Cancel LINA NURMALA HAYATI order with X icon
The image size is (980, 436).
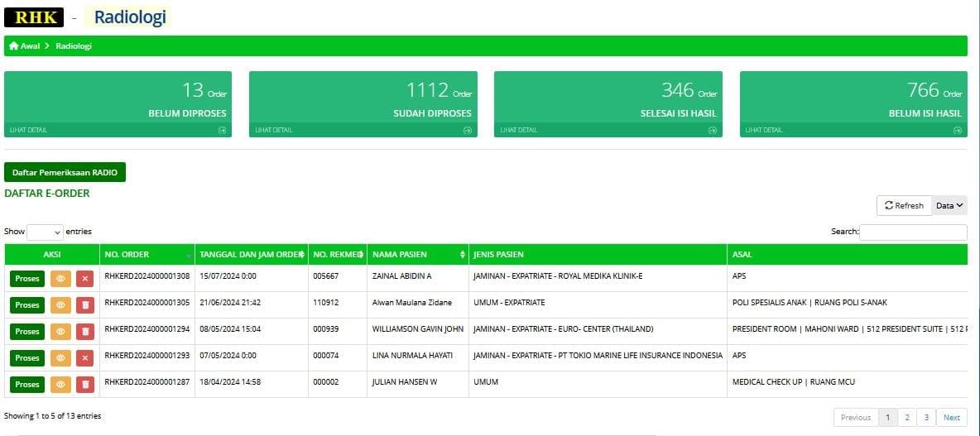click(x=84, y=358)
